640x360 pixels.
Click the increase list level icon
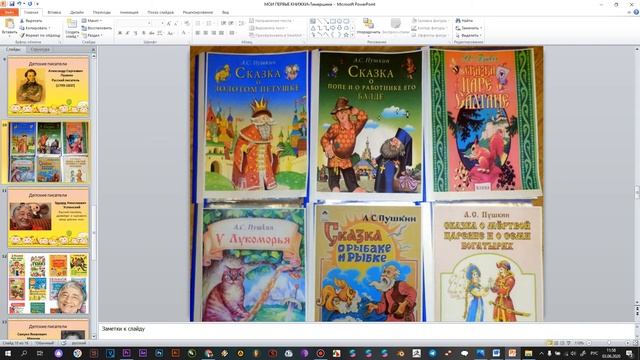pyautogui.click(x=231, y=23)
